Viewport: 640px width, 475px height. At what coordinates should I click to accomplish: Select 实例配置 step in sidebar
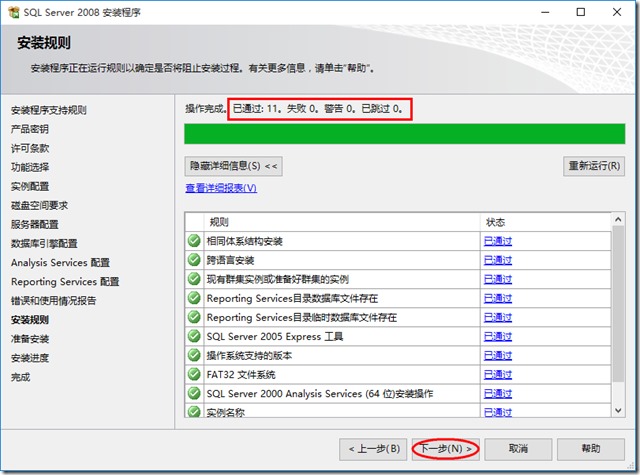30,186
